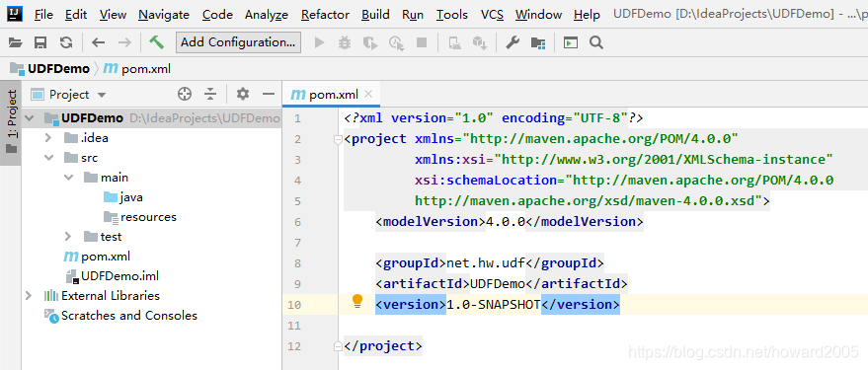This screenshot has width=868, height=370.
Task: Click the Run with Coverage icon
Action: (369, 42)
